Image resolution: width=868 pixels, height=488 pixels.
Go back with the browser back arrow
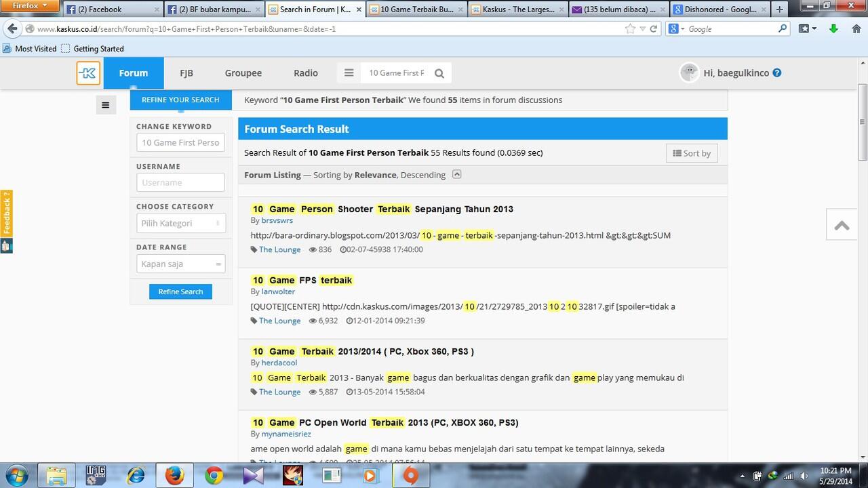(x=12, y=28)
